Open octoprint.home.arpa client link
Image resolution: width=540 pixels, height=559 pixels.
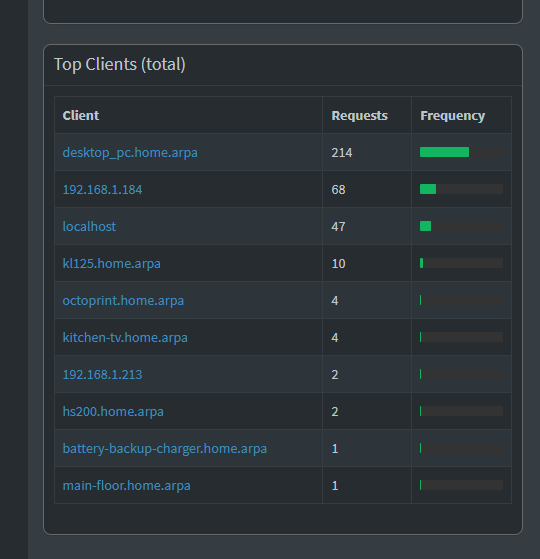point(123,301)
